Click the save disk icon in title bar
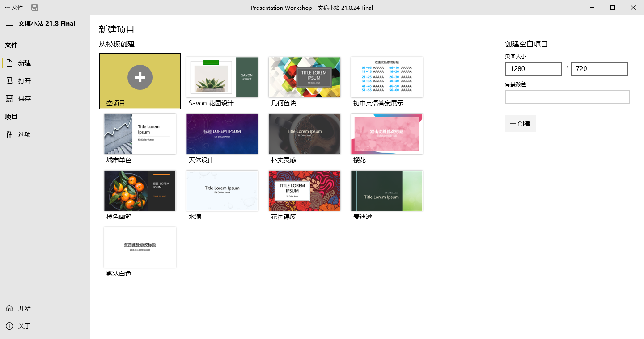The image size is (644, 339). pos(34,8)
